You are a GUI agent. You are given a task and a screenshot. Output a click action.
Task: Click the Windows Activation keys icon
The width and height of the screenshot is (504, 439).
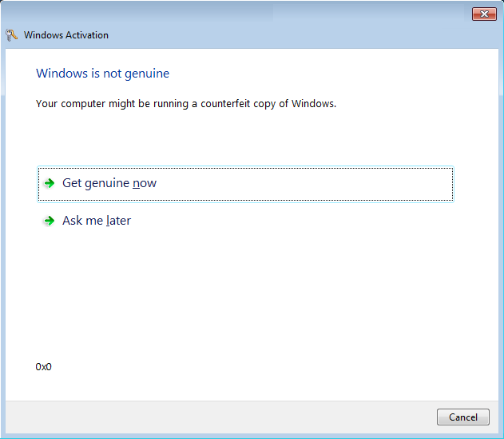click(x=11, y=35)
